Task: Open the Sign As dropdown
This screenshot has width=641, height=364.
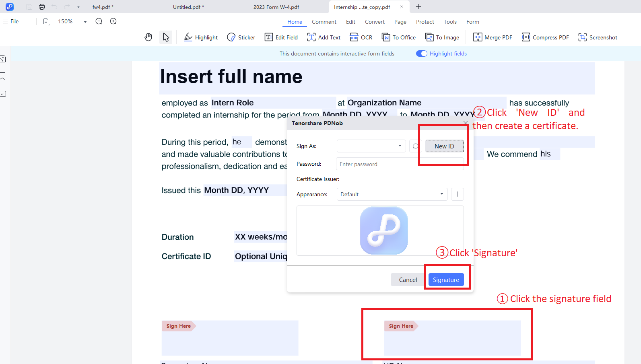Action: (x=371, y=146)
